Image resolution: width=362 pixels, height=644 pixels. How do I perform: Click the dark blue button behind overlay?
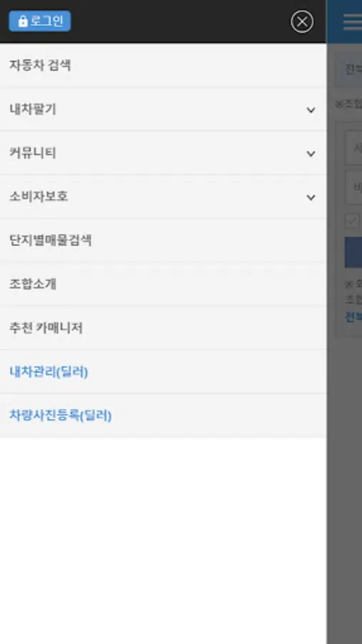(353, 252)
